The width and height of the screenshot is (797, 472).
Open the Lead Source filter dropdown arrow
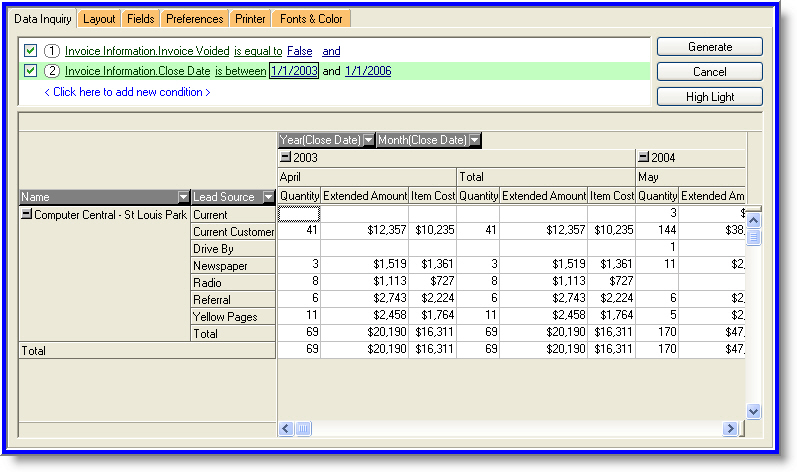(x=268, y=197)
